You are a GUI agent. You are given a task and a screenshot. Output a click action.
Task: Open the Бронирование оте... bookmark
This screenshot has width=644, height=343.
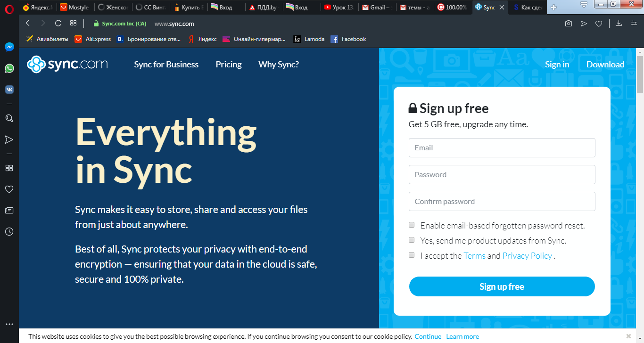point(149,39)
